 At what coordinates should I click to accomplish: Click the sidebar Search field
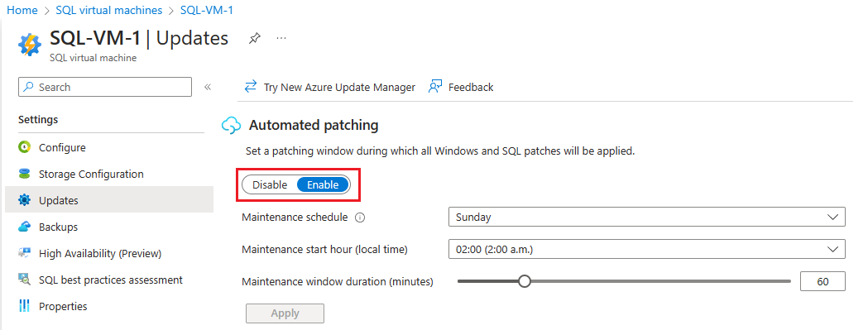(x=105, y=87)
